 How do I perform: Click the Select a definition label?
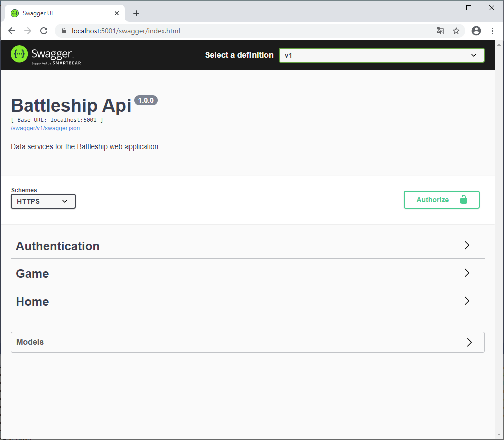(239, 55)
